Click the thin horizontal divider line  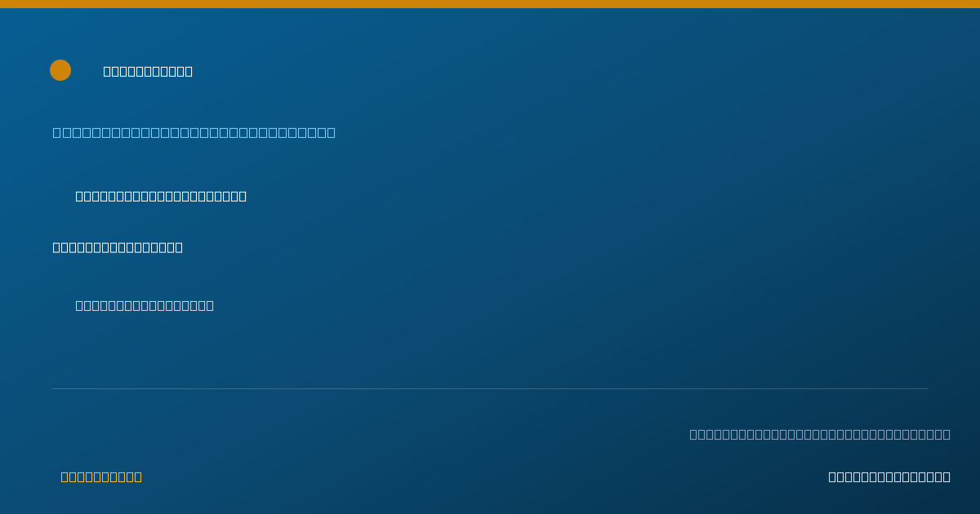coord(490,388)
